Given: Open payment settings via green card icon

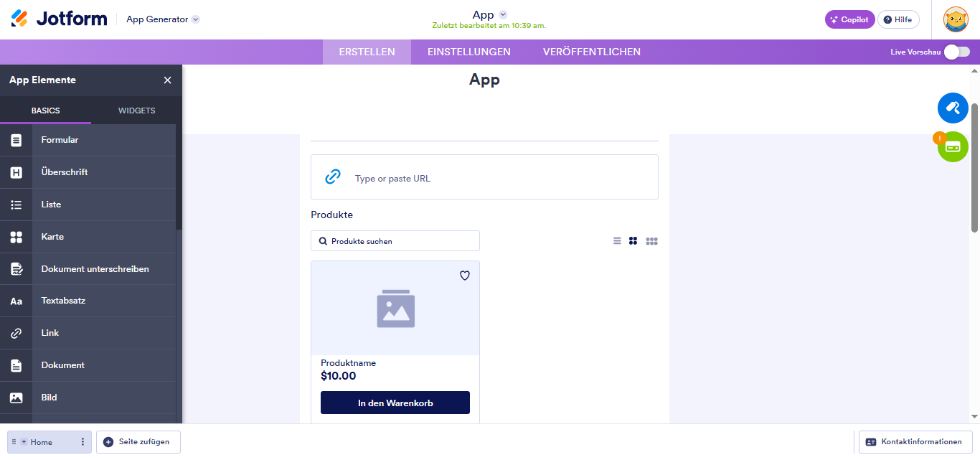Looking at the screenshot, I should tap(953, 146).
